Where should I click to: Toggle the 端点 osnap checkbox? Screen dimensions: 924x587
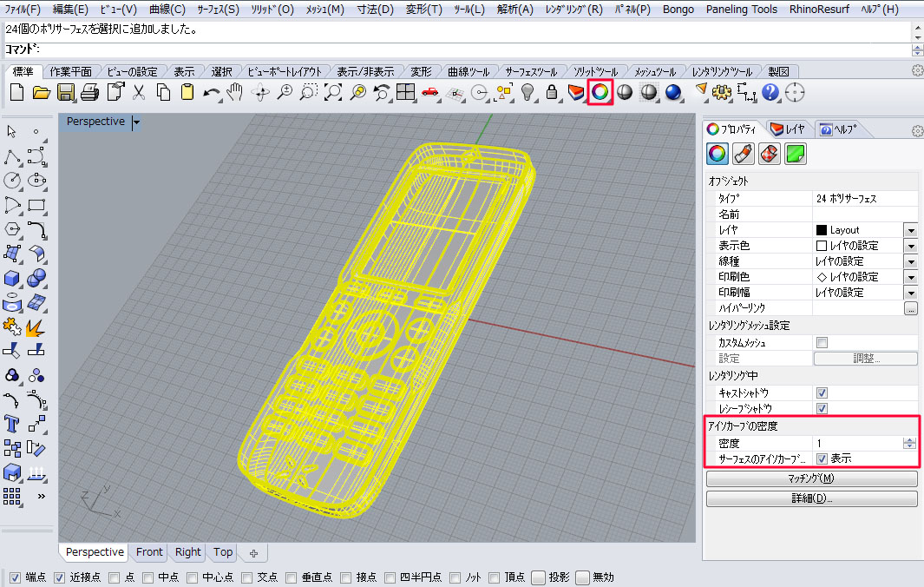[16, 577]
